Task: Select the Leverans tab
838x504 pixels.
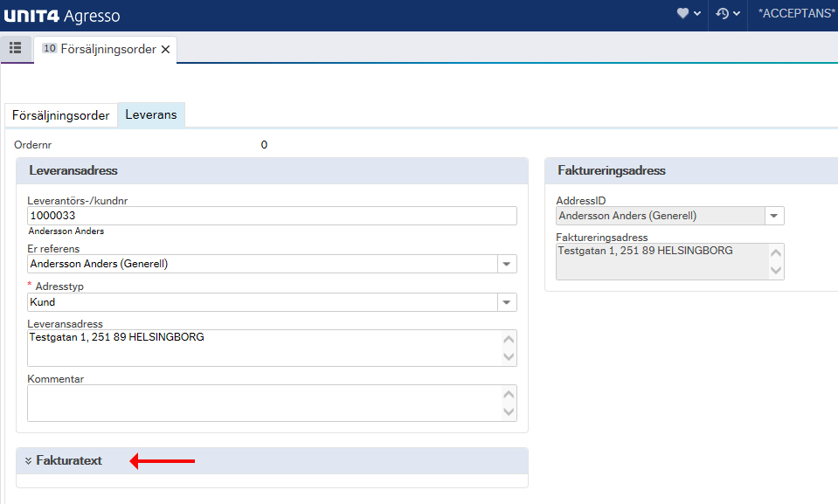Action: [151, 114]
